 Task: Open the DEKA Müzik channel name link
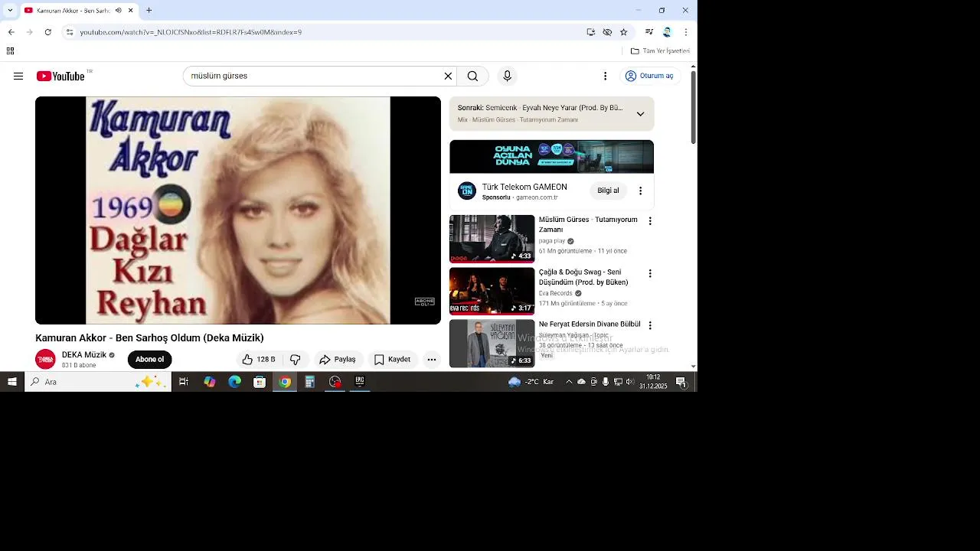pyautogui.click(x=84, y=355)
